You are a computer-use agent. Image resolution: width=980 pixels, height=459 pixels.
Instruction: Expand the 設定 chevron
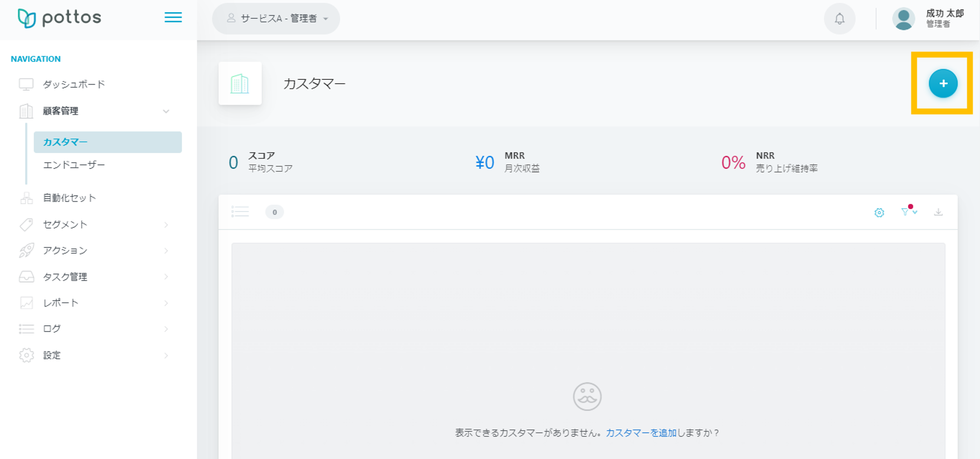pyautogui.click(x=166, y=356)
